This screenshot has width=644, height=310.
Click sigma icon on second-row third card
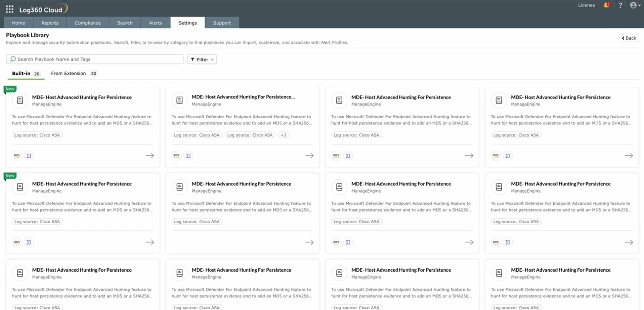tap(348, 242)
